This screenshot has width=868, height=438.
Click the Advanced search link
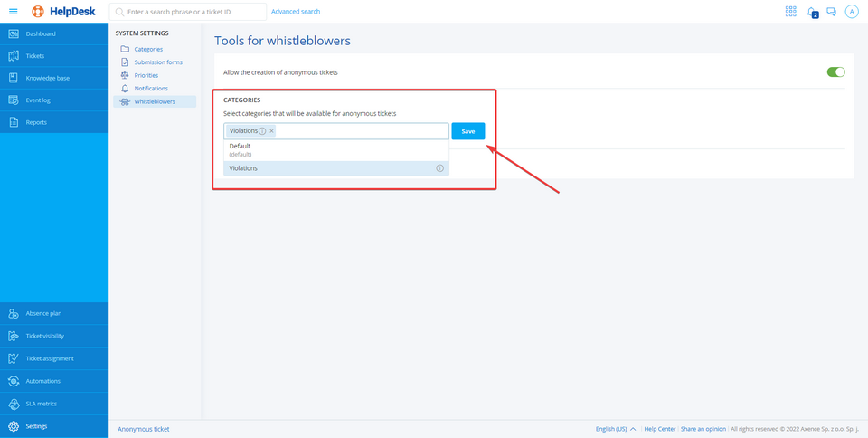coord(295,12)
